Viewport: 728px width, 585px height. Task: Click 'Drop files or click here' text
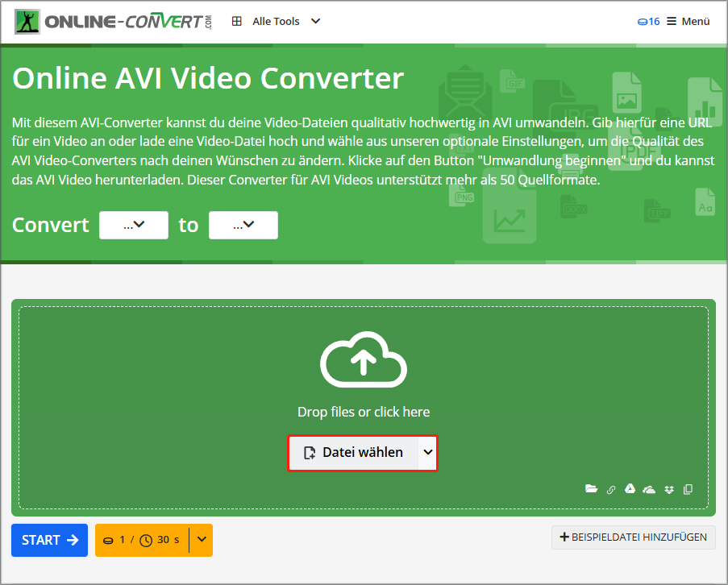pyautogui.click(x=364, y=412)
